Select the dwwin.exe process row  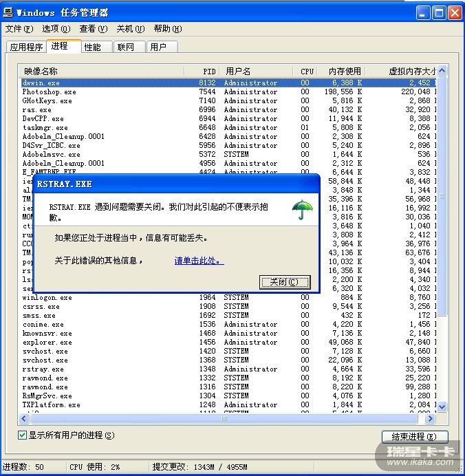coord(228,83)
